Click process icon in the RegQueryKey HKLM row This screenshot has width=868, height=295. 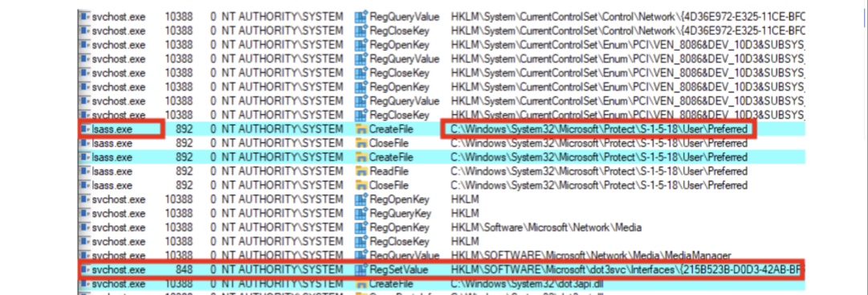pyautogui.click(x=84, y=214)
